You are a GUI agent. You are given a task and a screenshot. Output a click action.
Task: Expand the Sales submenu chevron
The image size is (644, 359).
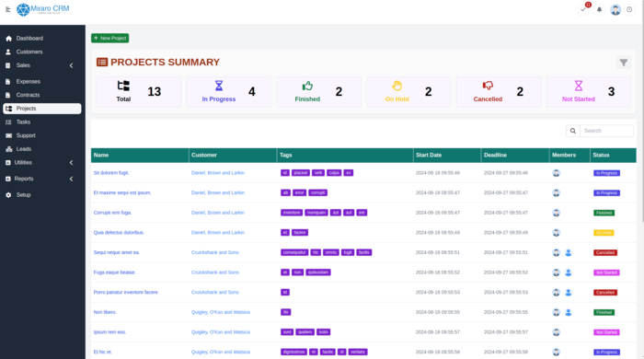click(72, 65)
